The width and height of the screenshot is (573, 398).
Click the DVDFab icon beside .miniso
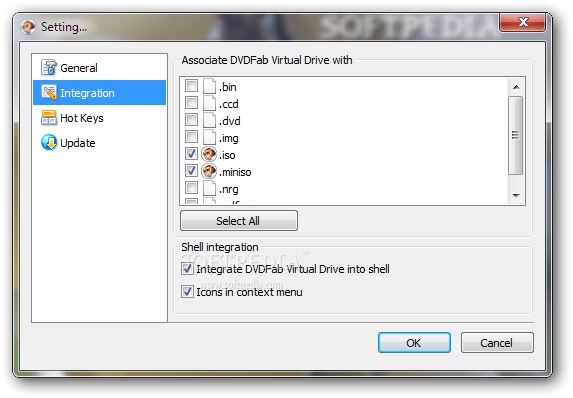pyautogui.click(x=209, y=171)
